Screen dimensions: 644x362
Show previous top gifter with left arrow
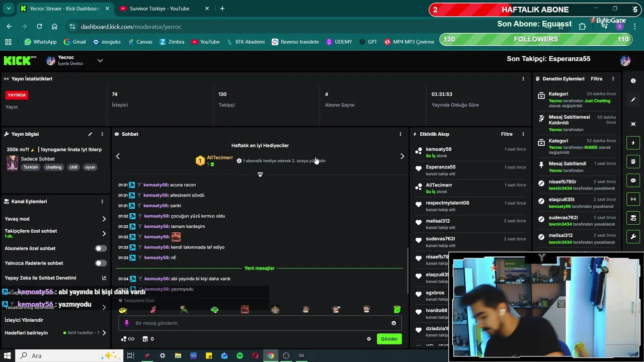click(x=118, y=156)
